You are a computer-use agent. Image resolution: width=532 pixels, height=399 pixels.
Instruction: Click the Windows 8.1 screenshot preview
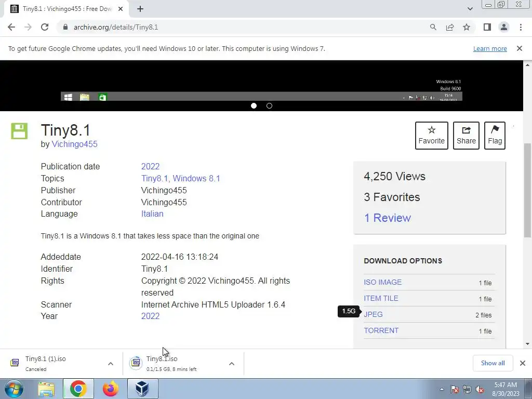tap(261, 82)
